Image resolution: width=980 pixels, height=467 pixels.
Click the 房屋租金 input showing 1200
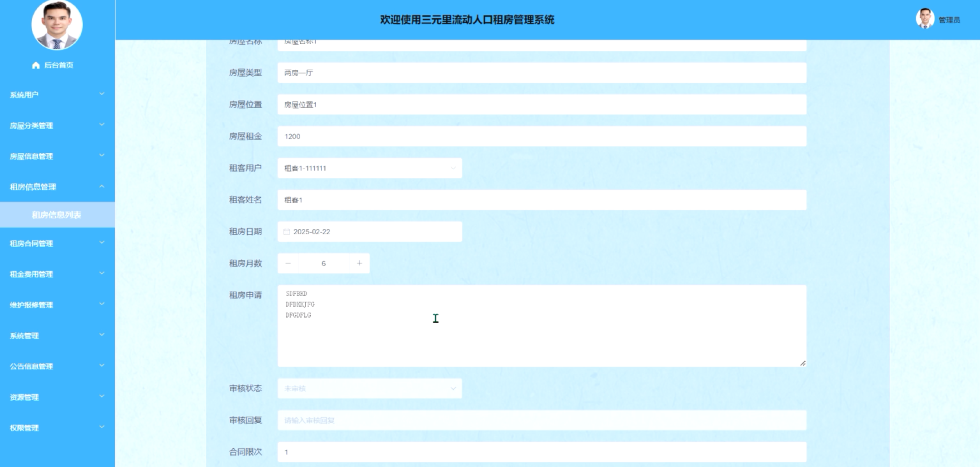tap(542, 137)
